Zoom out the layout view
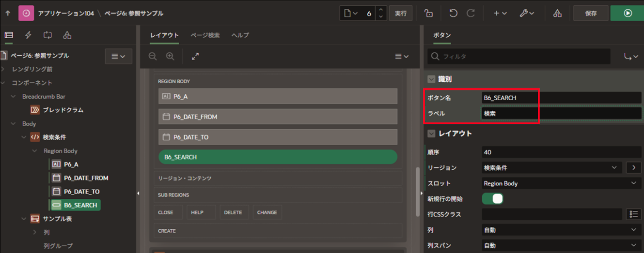644x253 pixels. [x=153, y=57]
